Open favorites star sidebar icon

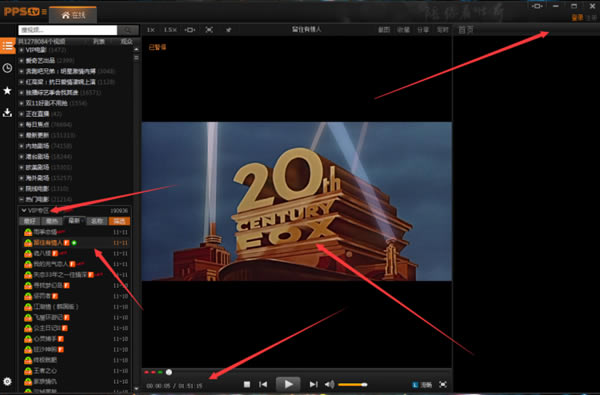pyautogui.click(x=7, y=91)
